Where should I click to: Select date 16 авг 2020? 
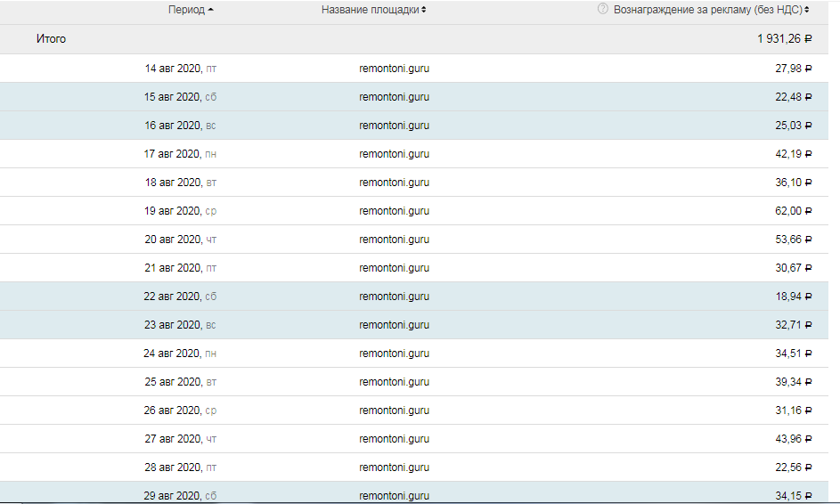(172, 125)
